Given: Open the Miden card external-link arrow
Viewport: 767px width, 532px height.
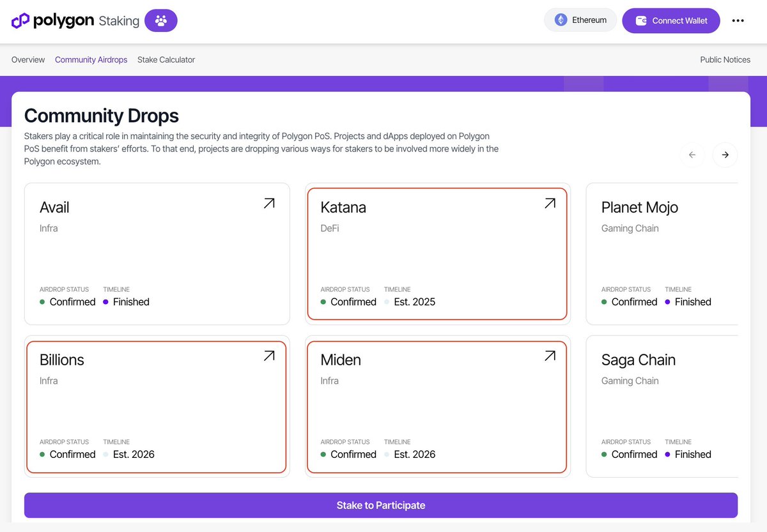Looking at the screenshot, I should tap(550, 356).
